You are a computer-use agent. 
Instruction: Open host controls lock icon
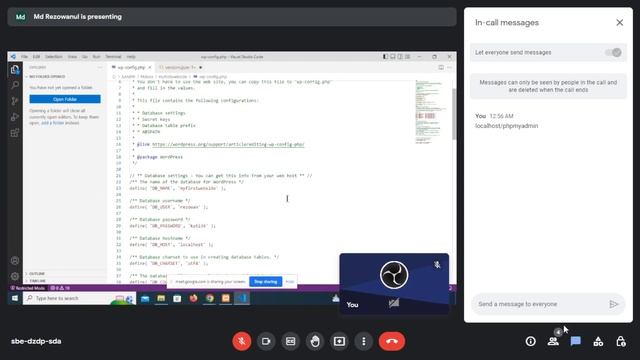tap(621, 341)
